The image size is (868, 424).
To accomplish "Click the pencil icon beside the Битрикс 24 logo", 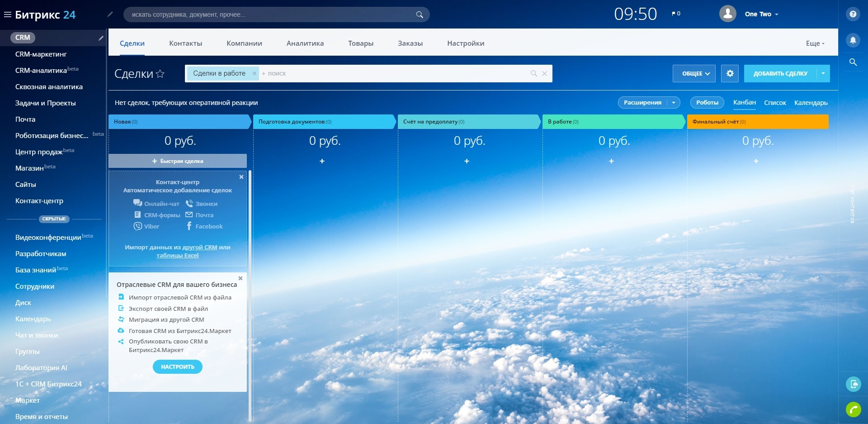I will [x=110, y=14].
